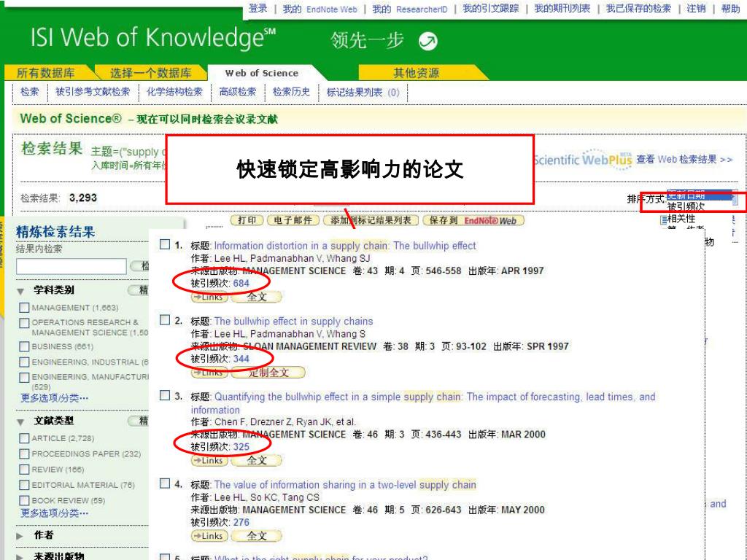Choose 相关性 in sort list
This screenshot has height=560, width=747.
point(681,219)
